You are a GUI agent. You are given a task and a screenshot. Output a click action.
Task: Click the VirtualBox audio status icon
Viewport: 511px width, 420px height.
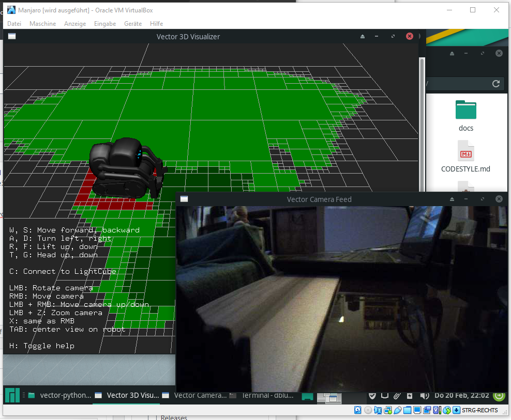coord(378,410)
